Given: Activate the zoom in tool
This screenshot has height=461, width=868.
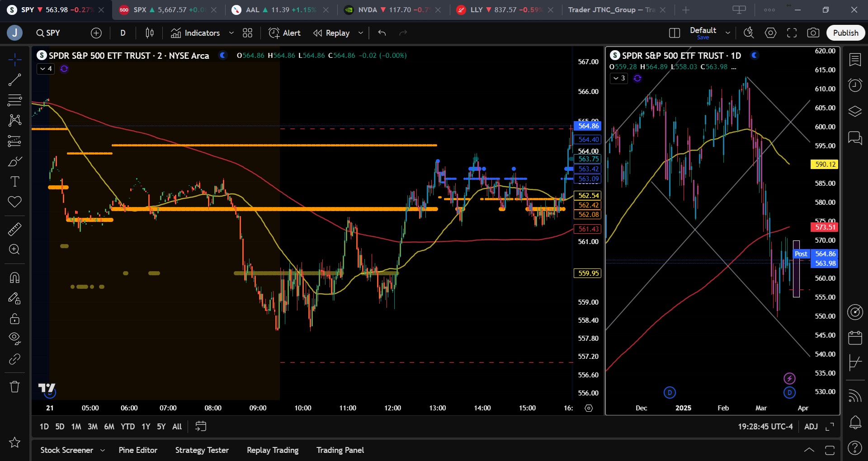Looking at the screenshot, I should coord(14,249).
